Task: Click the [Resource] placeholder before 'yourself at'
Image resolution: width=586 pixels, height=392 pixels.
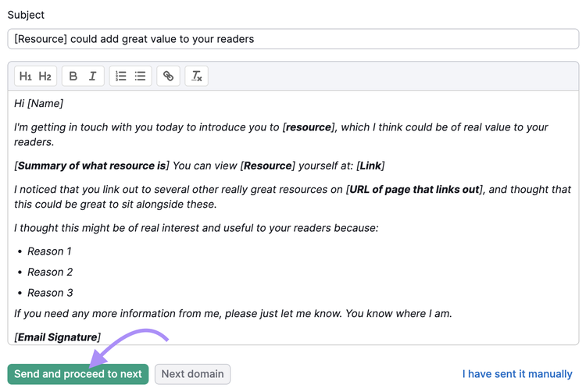Action: 267,166
